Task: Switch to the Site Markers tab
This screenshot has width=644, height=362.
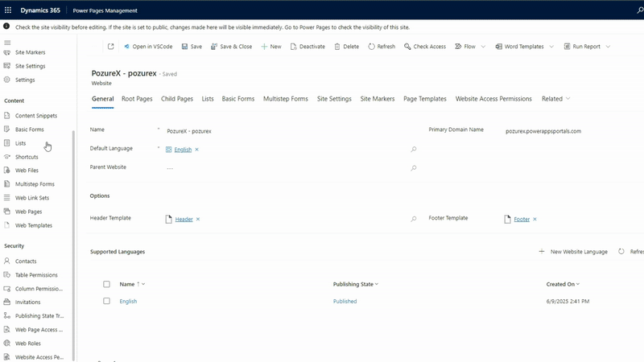Action: pos(378,99)
